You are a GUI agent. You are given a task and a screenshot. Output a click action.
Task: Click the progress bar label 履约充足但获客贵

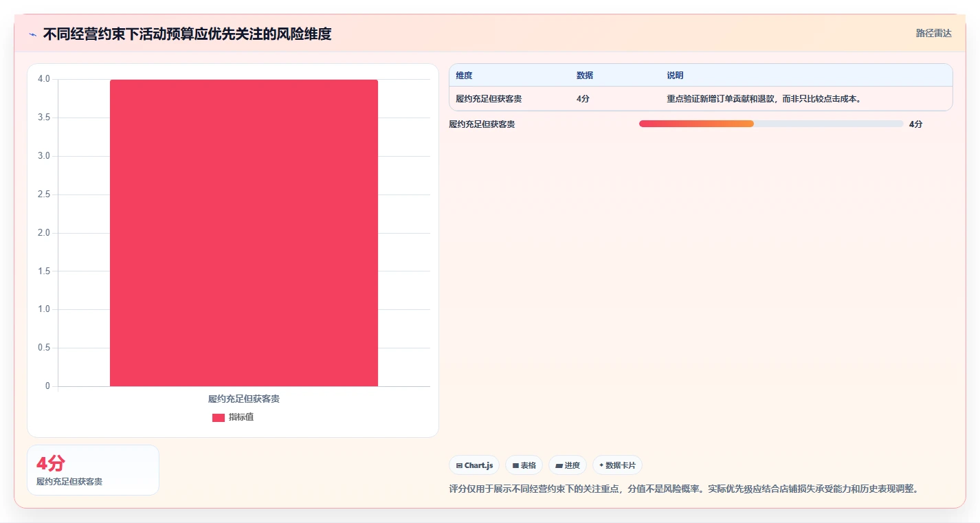tap(482, 124)
